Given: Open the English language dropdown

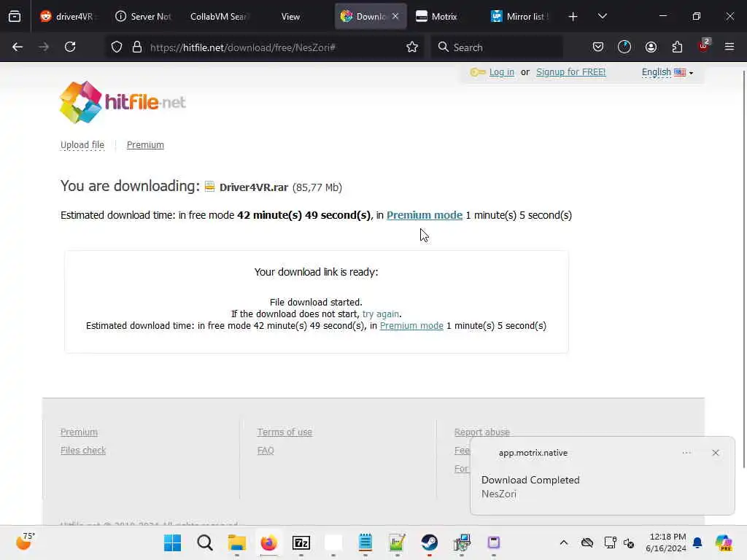Looking at the screenshot, I should pos(667,72).
